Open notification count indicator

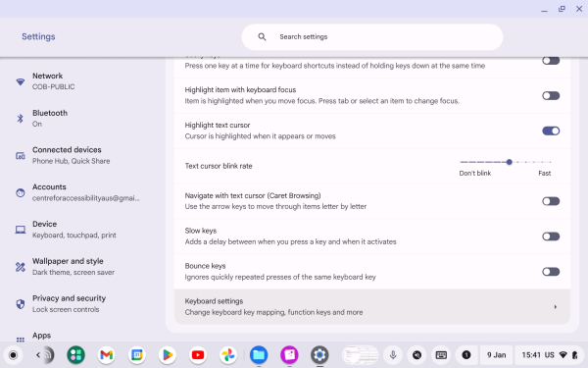click(466, 355)
